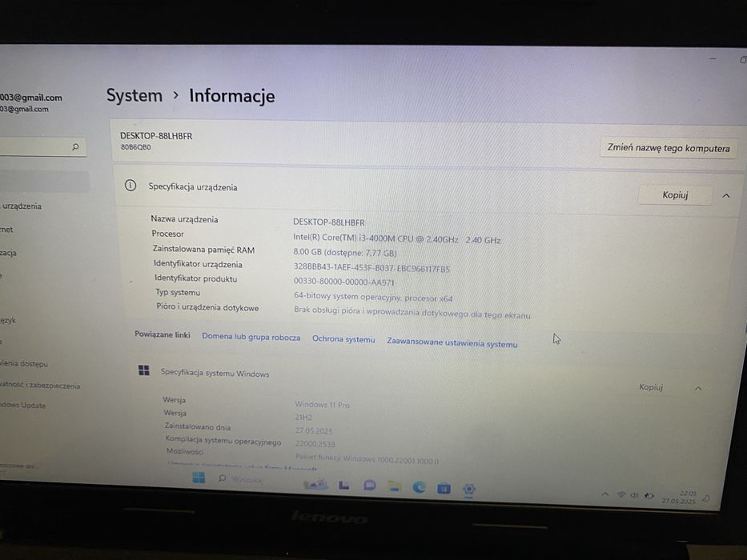Click the Windows logo beside Specyfikacja systemu Windows
The height and width of the screenshot is (560, 747).
(x=144, y=370)
